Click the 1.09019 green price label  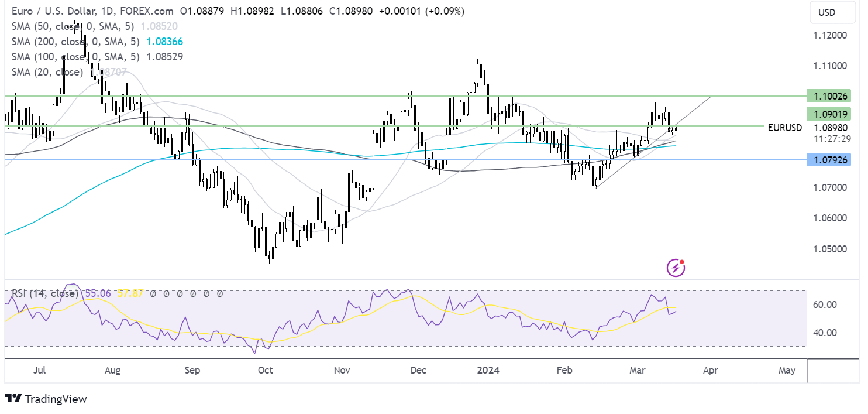click(829, 114)
